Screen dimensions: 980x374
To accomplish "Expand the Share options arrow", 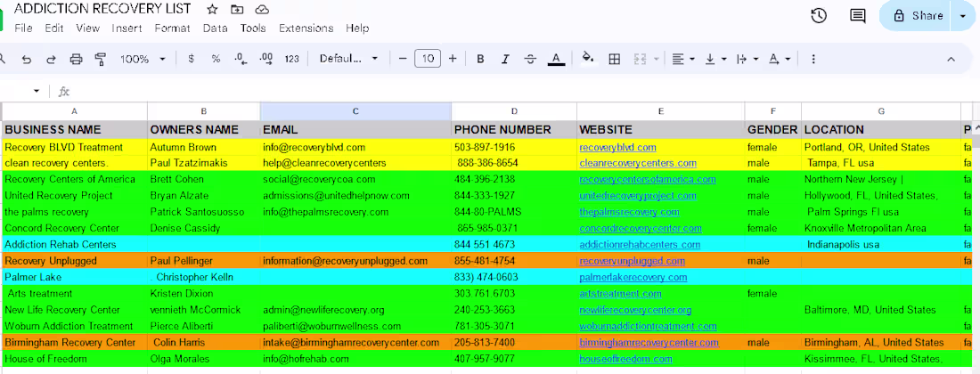I will click(962, 16).
